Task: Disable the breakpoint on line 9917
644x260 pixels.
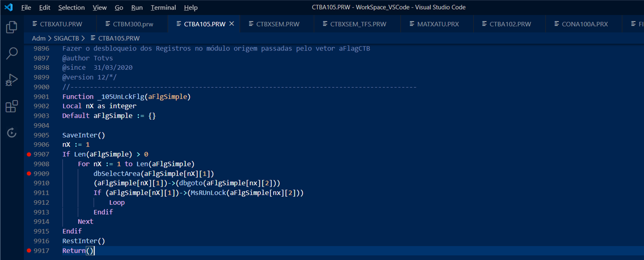Action: [x=29, y=251]
